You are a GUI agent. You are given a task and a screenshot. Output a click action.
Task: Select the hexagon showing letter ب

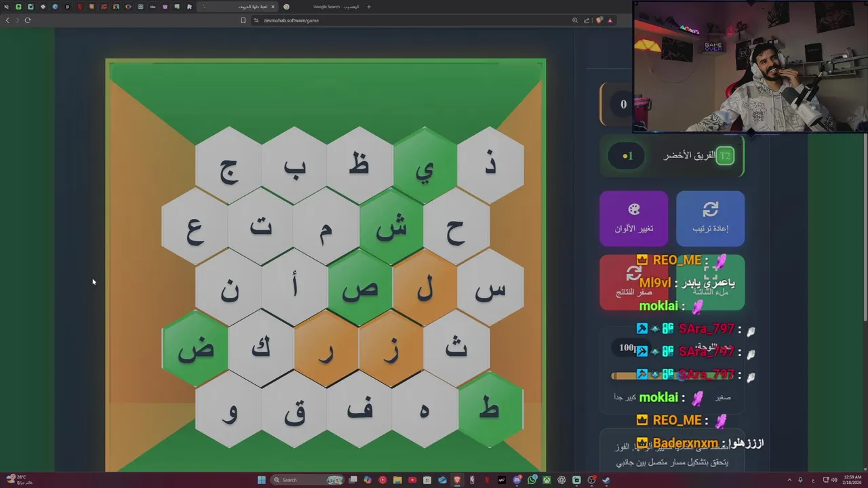[x=294, y=165]
